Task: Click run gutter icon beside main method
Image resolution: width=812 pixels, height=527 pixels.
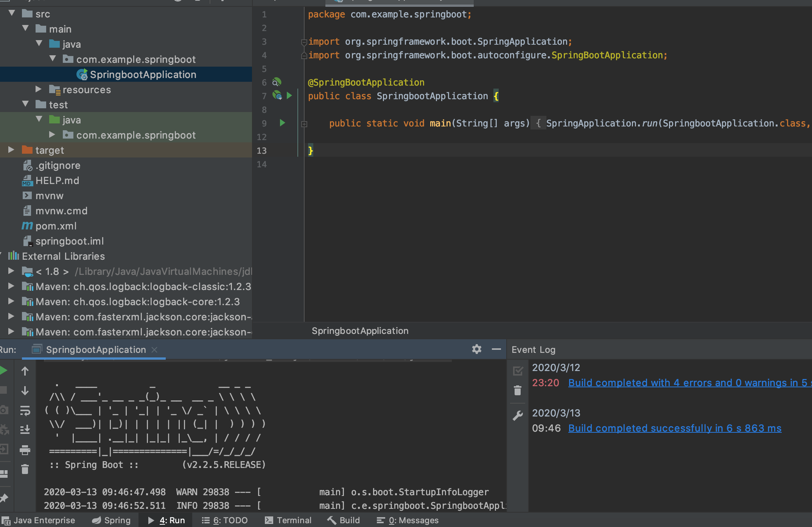Action: pyautogui.click(x=282, y=123)
